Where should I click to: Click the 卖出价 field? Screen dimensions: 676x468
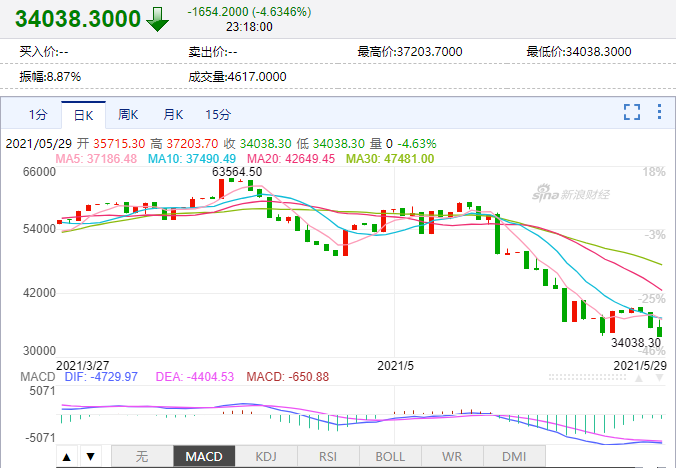pos(213,52)
